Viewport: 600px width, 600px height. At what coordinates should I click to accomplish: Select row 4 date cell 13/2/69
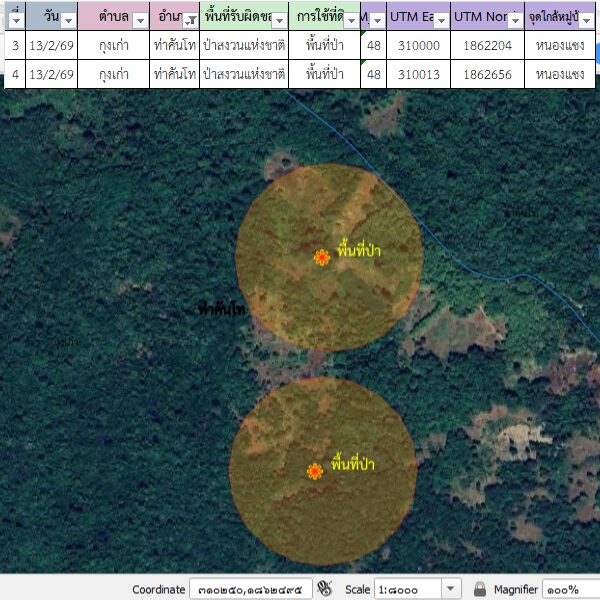pyautogui.click(x=51, y=74)
